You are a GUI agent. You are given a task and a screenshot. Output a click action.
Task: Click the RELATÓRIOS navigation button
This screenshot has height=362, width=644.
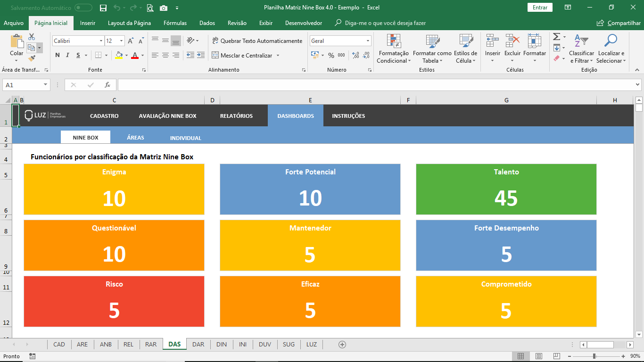(x=236, y=116)
